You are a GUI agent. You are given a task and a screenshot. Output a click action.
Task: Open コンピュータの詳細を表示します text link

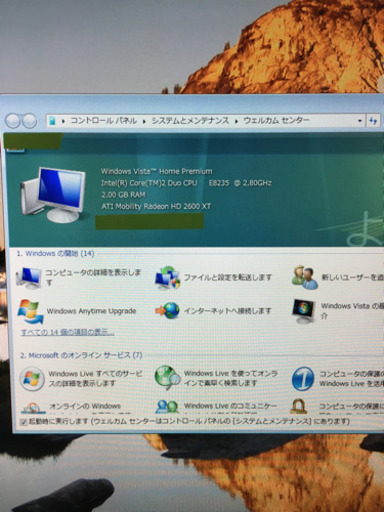click(x=93, y=277)
